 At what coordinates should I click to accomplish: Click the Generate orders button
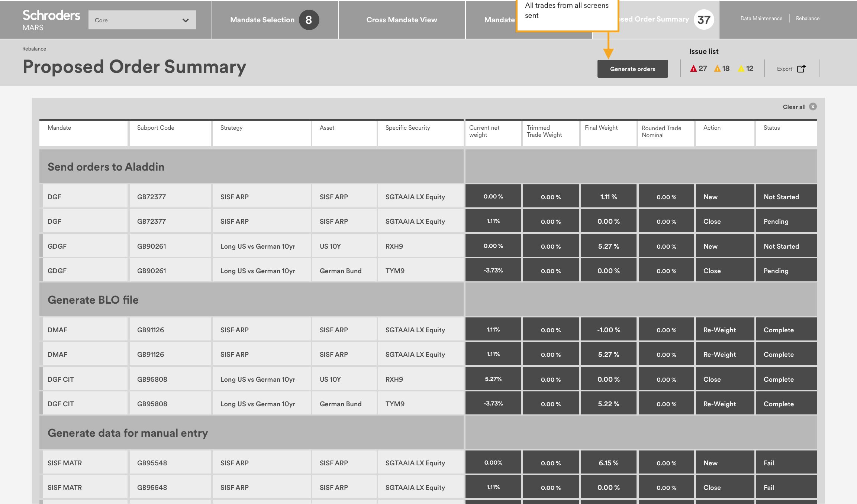click(632, 69)
